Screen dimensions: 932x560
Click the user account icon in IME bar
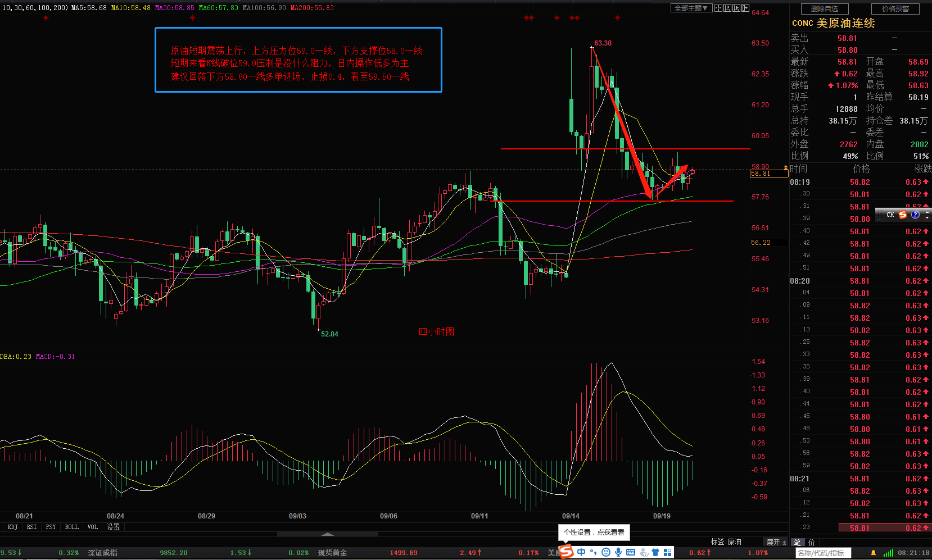pyautogui.click(x=644, y=553)
